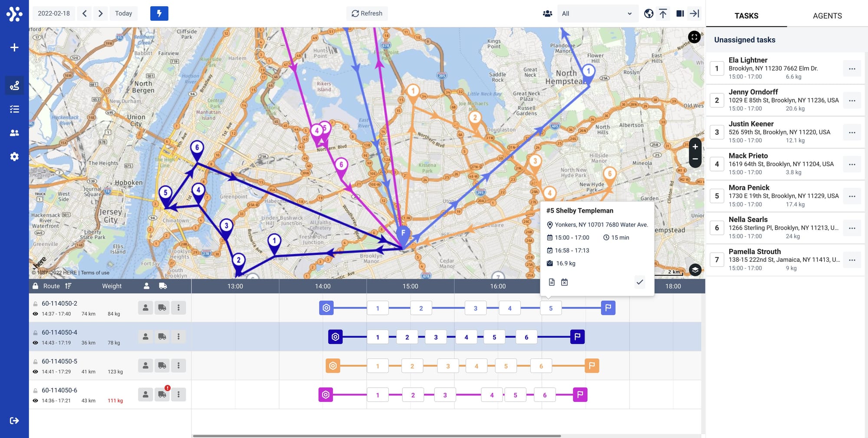Click the orange finish flag of route 60-114050-5

point(592,366)
